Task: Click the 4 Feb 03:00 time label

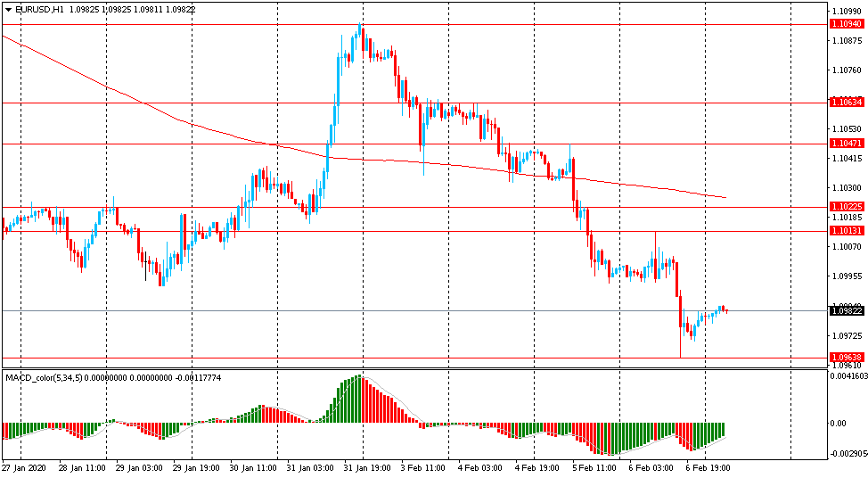Action: [x=480, y=468]
